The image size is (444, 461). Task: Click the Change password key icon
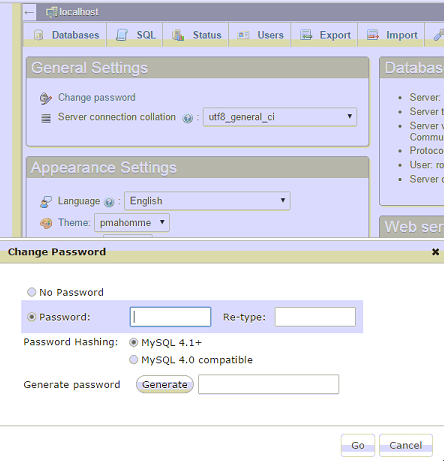tap(46, 98)
